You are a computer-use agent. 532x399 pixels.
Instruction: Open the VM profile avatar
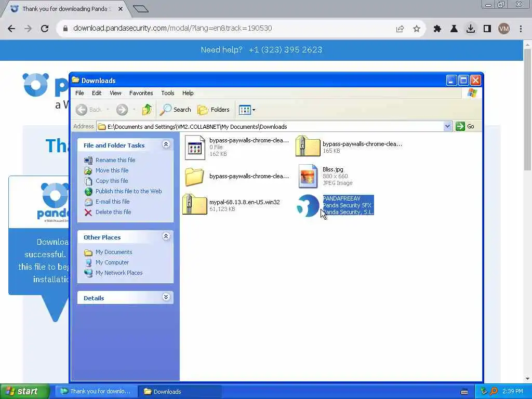point(504,29)
